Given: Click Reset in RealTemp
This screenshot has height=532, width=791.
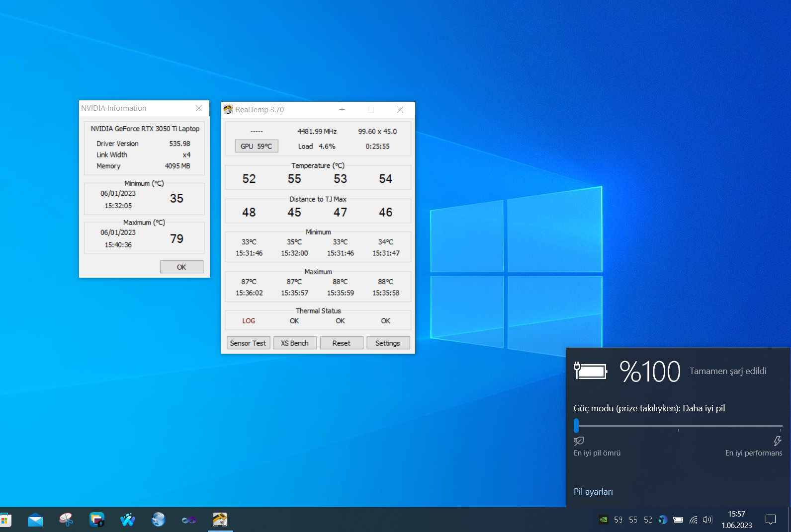Looking at the screenshot, I should click(342, 343).
